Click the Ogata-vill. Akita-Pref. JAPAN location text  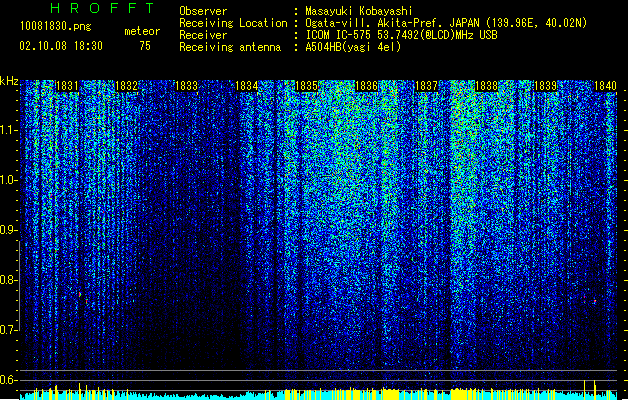point(446,23)
